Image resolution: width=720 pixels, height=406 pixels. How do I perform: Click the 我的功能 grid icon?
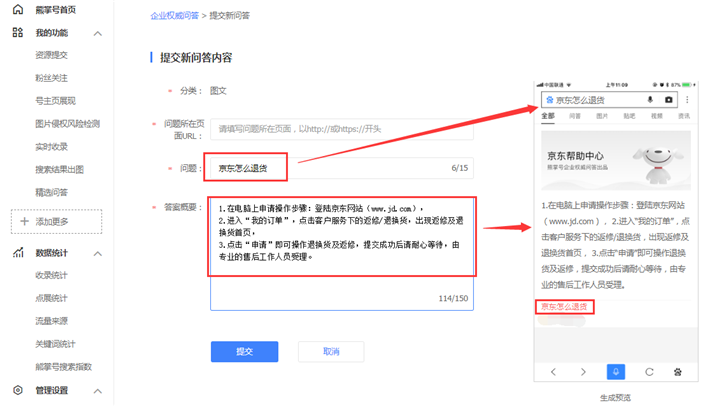point(17,32)
